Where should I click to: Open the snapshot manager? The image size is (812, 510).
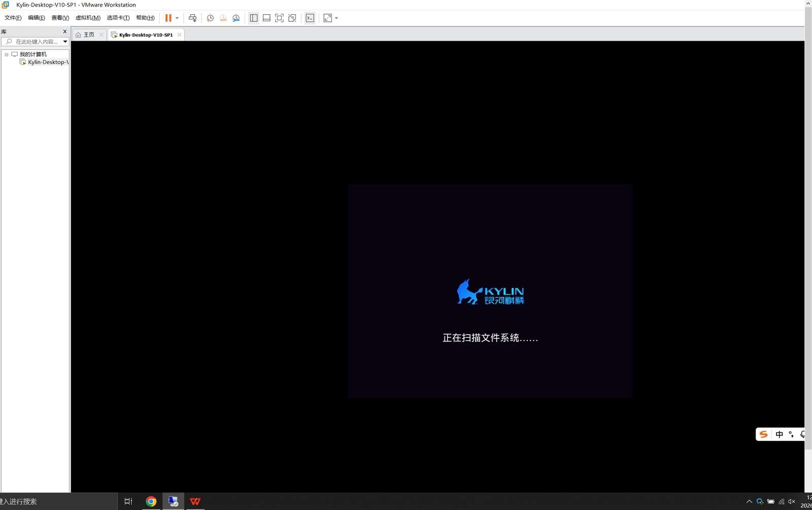coord(236,18)
